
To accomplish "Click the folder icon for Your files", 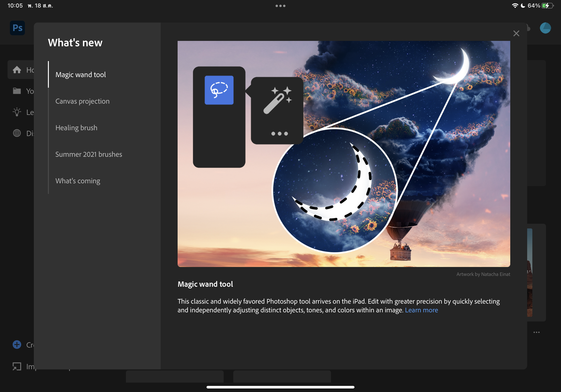I will pyautogui.click(x=17, y=91).
